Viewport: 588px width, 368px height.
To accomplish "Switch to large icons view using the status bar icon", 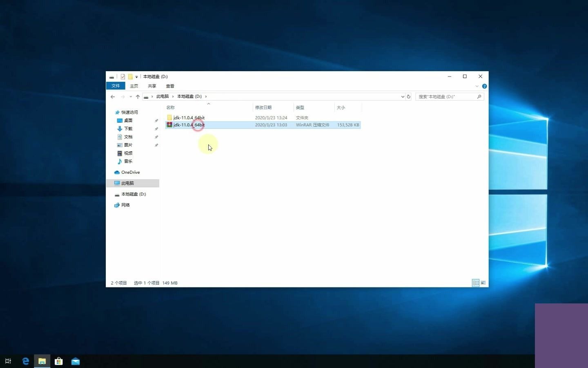I will (x=483, y=283).
